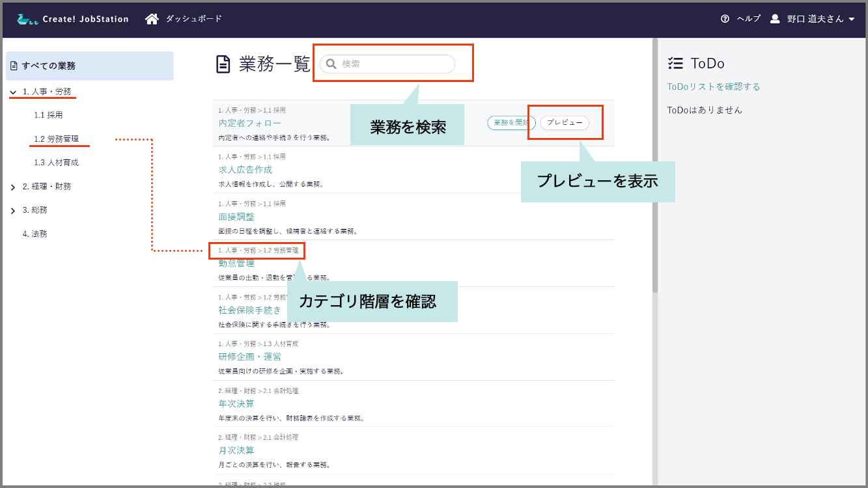This screenshot has width=868, height=488.
Task: Expand the 2. 経理・財務 category chevron
Action: point(13,187)
